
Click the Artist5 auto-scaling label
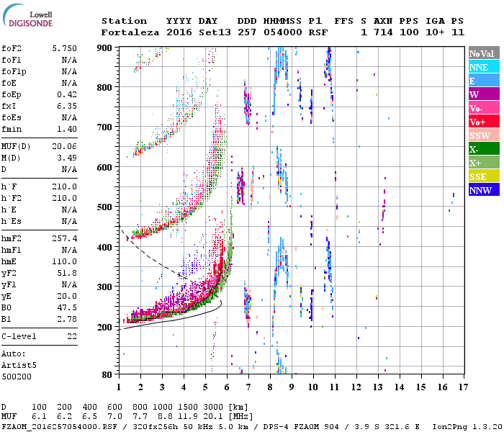pos(19,366)
